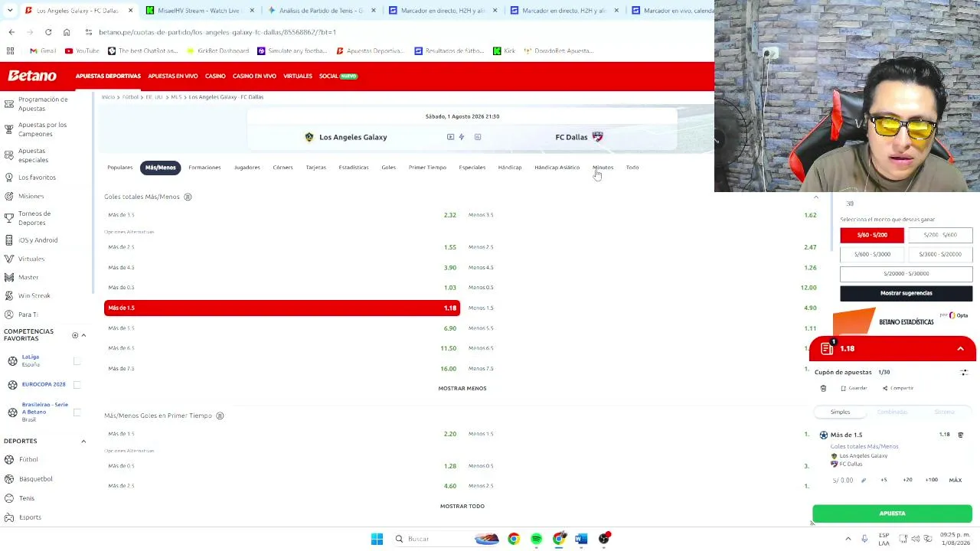Click the Betano logo
Screen dimensions: 980x551
pos(32,76)
